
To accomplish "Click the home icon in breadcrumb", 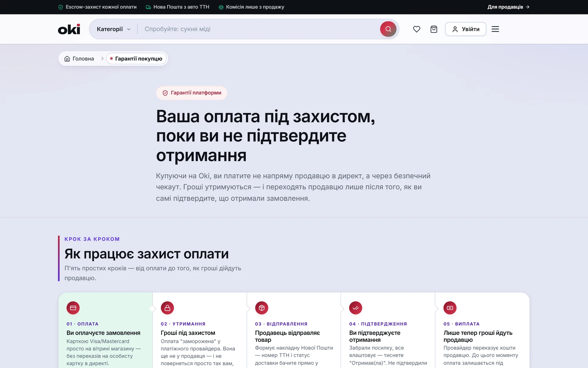I will 67,59.
